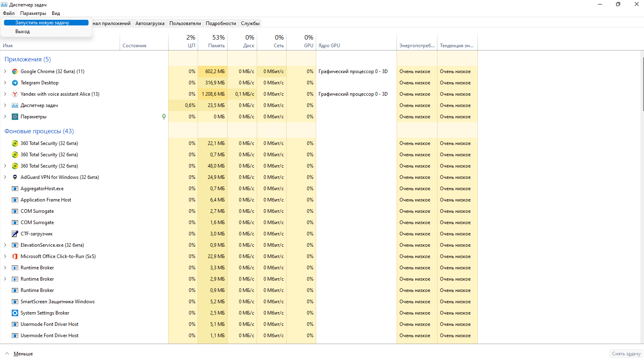Expand the AdGuard VPN for Windows row

click(x=5, y=177)
